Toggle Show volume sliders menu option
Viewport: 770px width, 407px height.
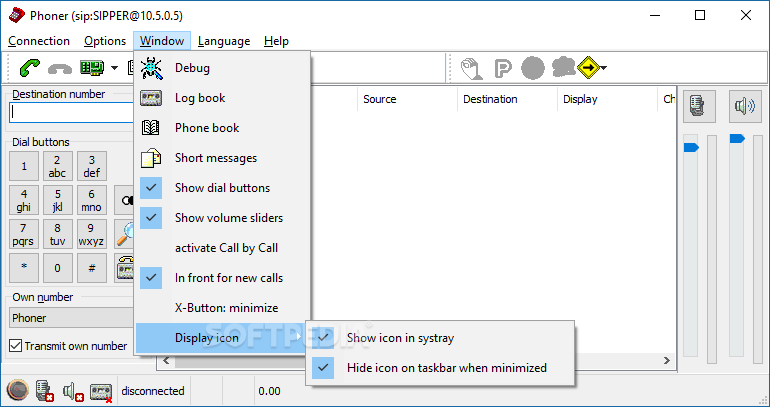[x=222, y=218]
